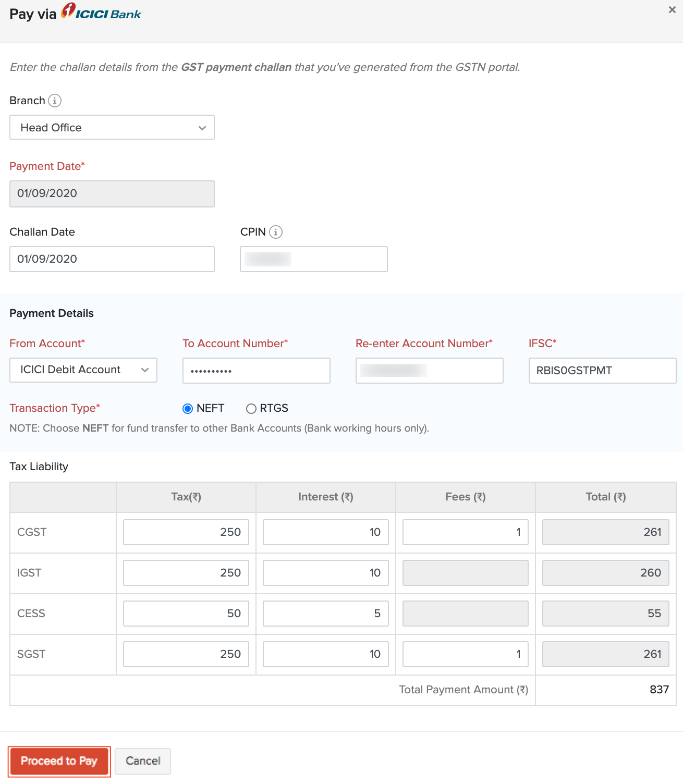The image size is (683, 784).
Task: Click the Challan Date field
Action: coord(112,259)
